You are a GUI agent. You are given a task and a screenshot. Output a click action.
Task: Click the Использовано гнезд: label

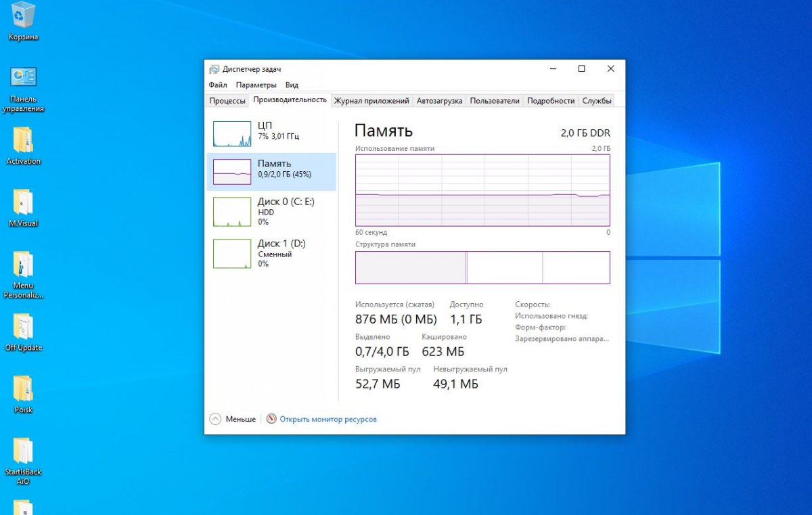click(551, 316)
